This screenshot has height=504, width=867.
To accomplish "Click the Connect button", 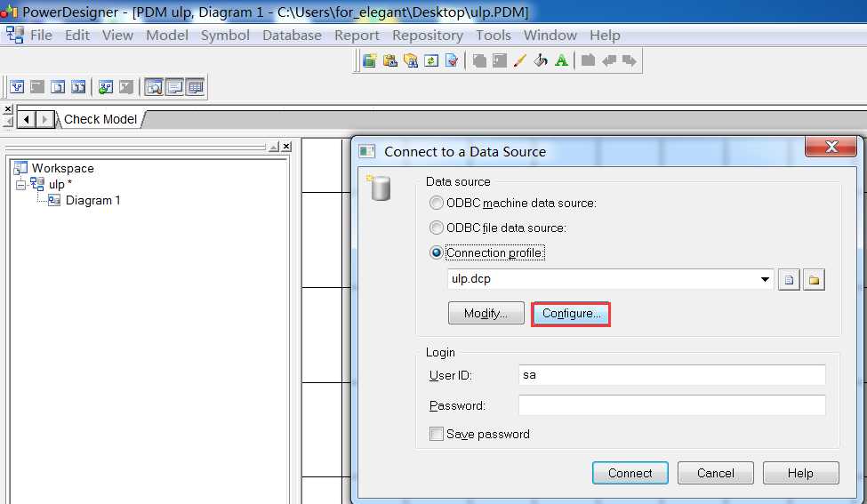I will 630,473.
